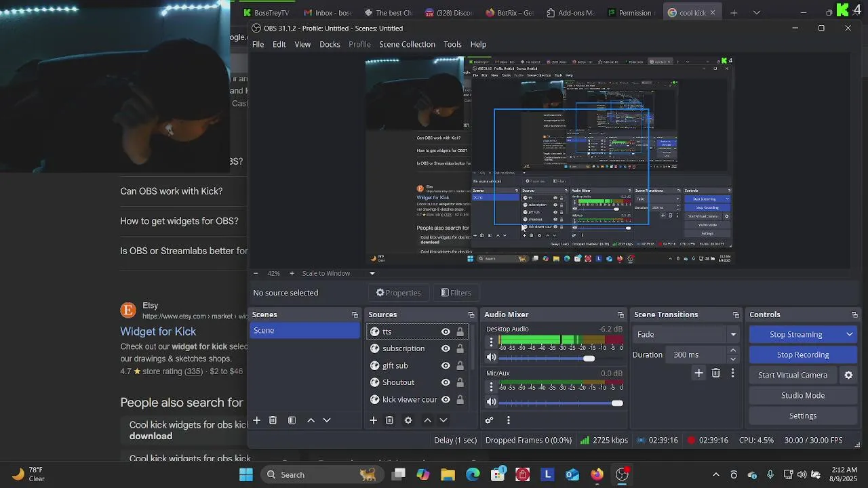This screenshot has height=488, width=868.
Task: Pop out the Scenes dock icon
Action: click(355, 314)
